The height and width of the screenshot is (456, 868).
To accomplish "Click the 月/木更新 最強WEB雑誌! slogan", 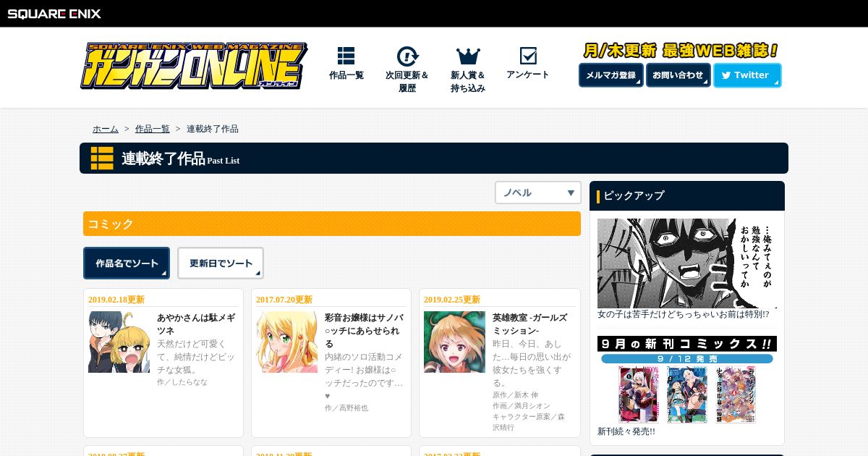I will click(x=681, y=51).
